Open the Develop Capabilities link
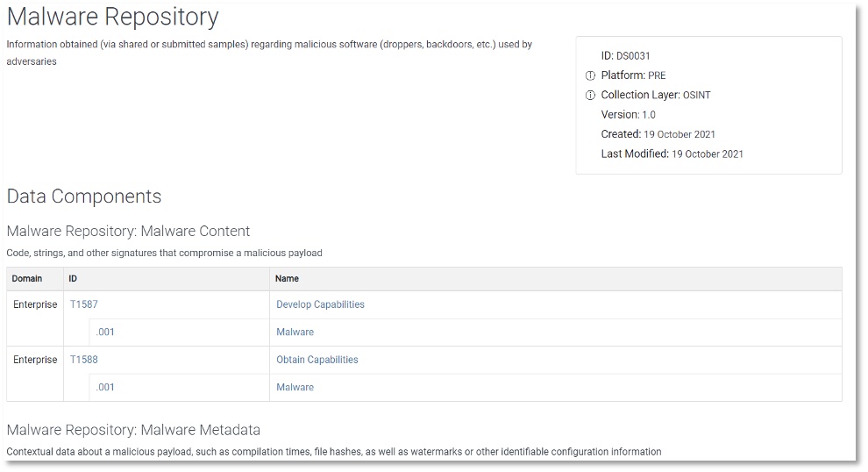Image resolution: width=868 pixels, height=472 pixels. 320,304
